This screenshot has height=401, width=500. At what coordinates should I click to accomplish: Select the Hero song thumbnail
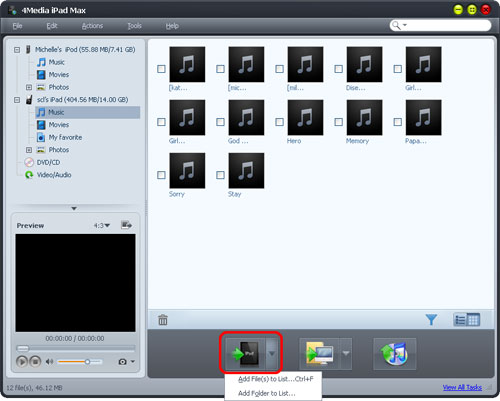coord(305,117)
